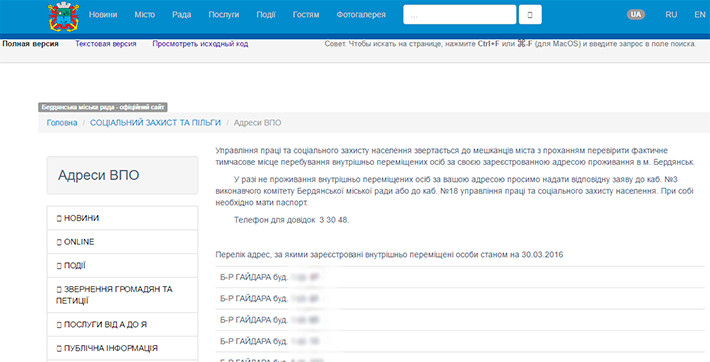Select Полная версия view
Screen dimensions: 710x362
(30, 44)
